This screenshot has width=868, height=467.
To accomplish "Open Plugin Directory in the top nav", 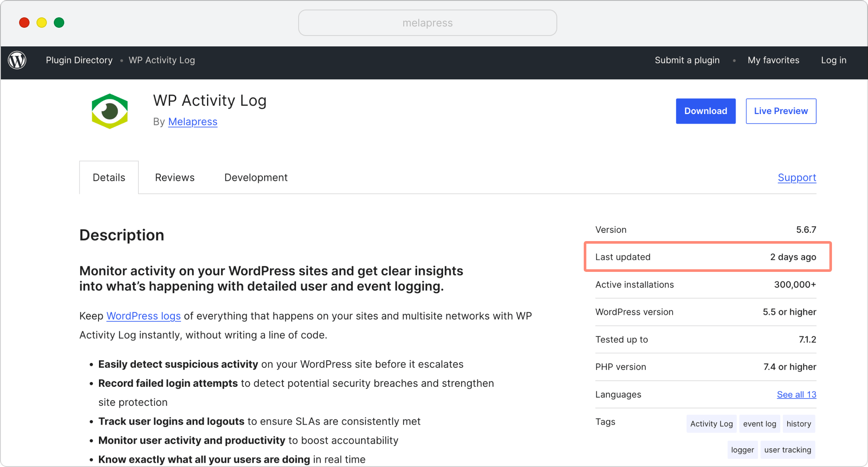I will click(79, 60).
